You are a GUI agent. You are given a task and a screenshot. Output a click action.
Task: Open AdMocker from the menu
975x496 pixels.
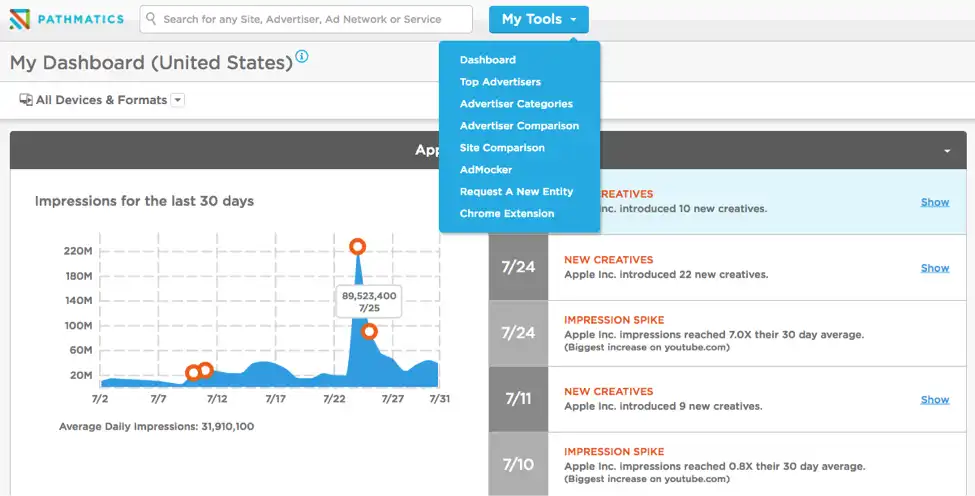pos(486,170)
